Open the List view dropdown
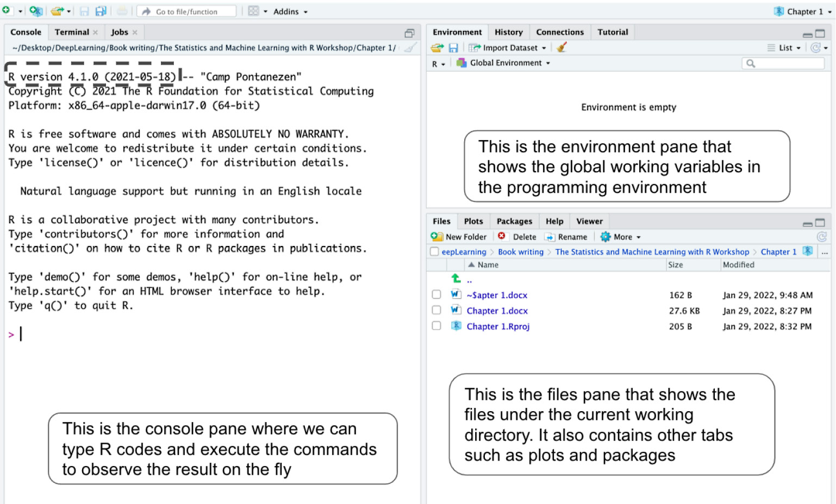836x504 pixels. (x=784, y=48)
